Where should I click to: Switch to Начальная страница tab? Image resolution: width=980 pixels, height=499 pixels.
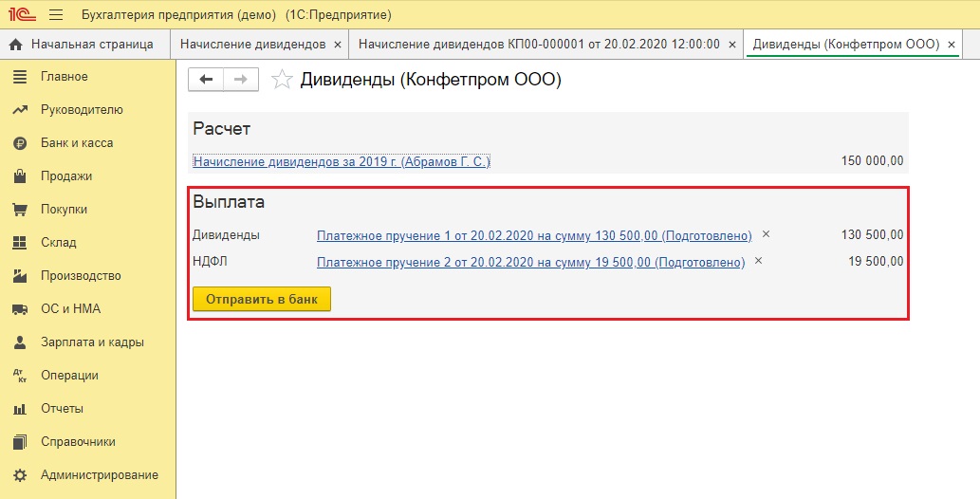[85, 45]
